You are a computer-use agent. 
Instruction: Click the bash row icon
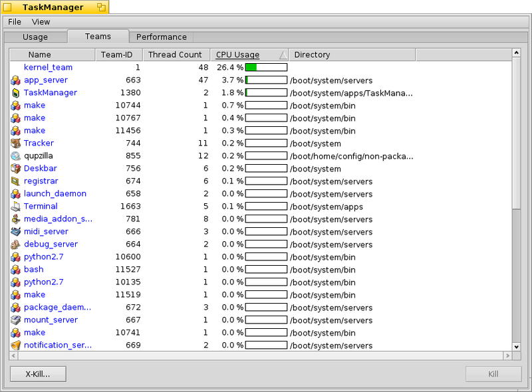(x=15, y=270)
